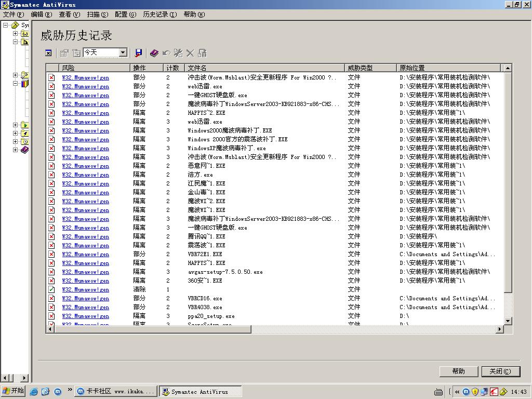The height and width of the screenshot is (399, 532).
Task: Open the purple help book toolbar icon
Action: (154, 53)
